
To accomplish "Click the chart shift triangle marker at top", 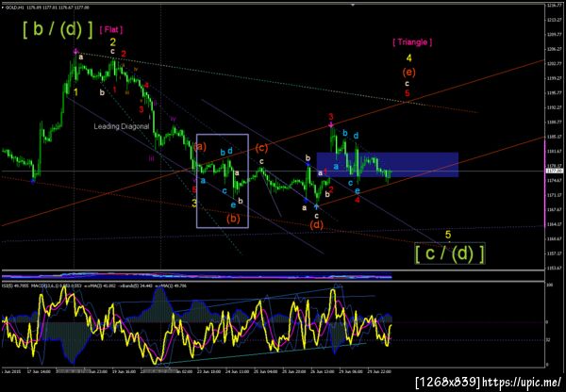I will [x=353, y=5].
